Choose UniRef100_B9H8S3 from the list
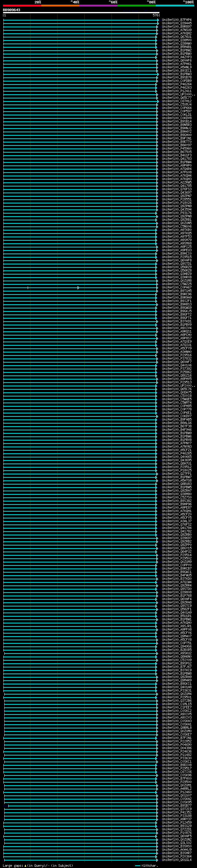 (x=176, y=304)
